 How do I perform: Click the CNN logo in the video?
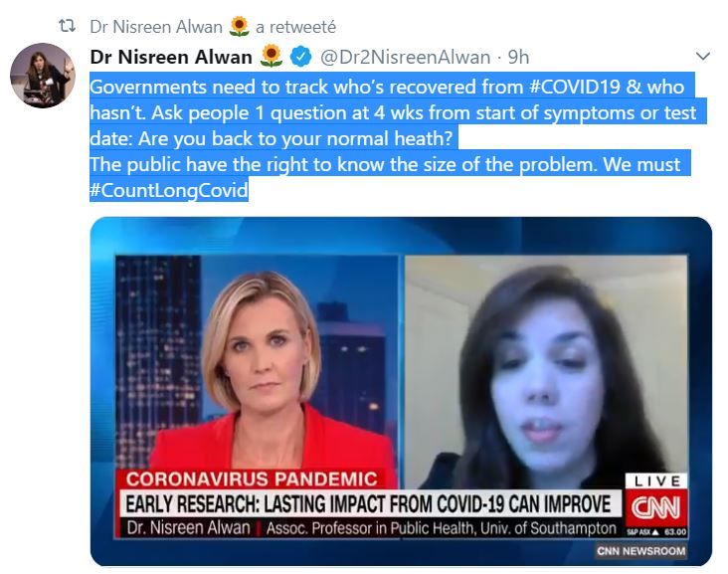[655, 507]
